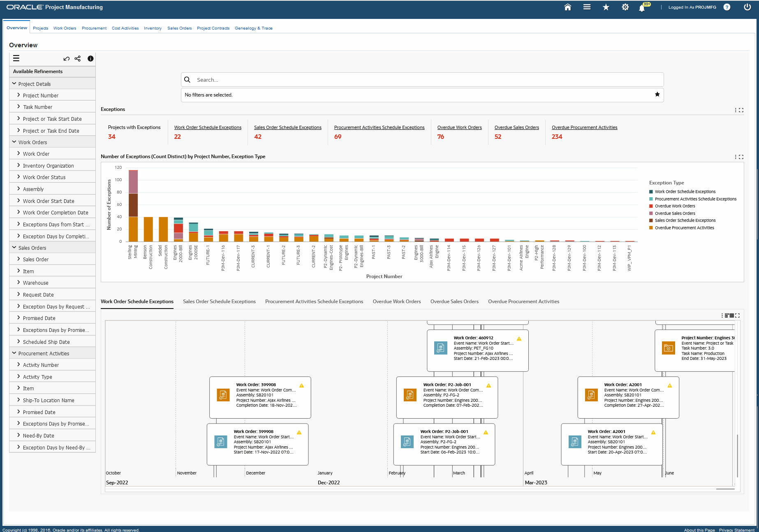Toggle Overdue Procurement Activities legend swatch
The height and width of the screenshot is (532, 759).
651,228
